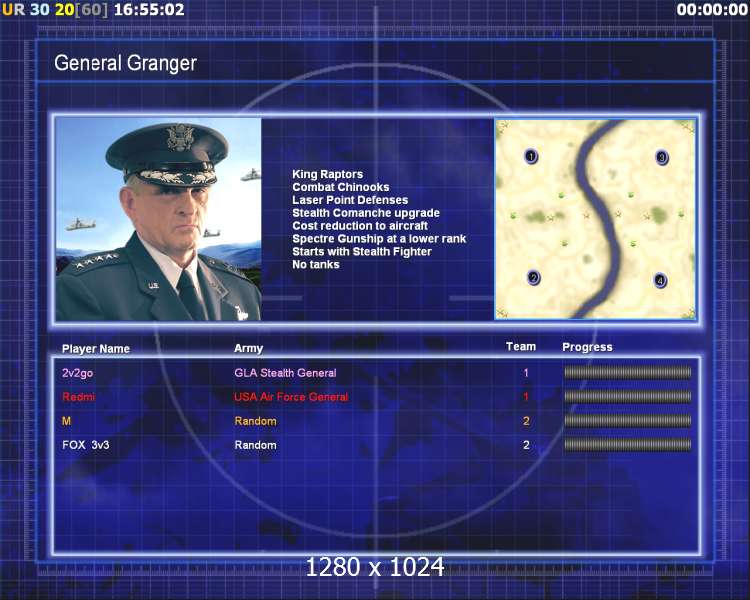Click the progress bar for Redmi
Screen dimensions: 750x600
point(628,396)
